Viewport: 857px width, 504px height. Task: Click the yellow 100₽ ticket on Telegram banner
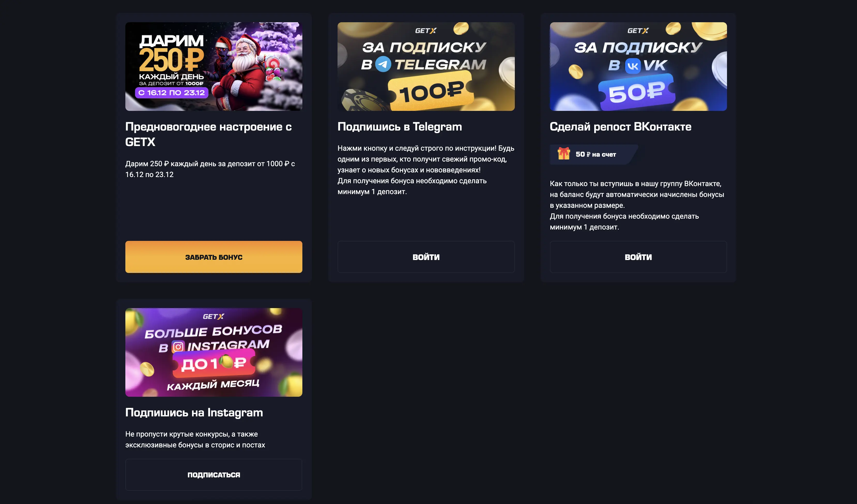coord(431,92)
